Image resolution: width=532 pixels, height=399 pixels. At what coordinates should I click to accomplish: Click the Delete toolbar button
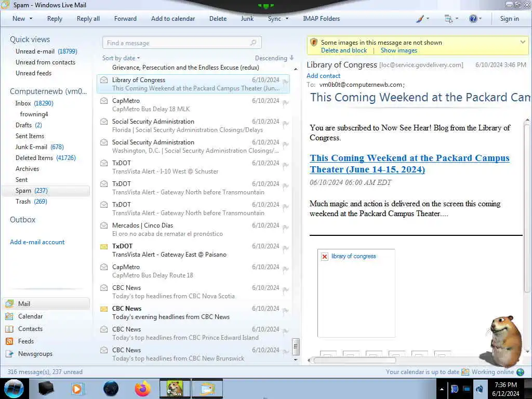218,19
